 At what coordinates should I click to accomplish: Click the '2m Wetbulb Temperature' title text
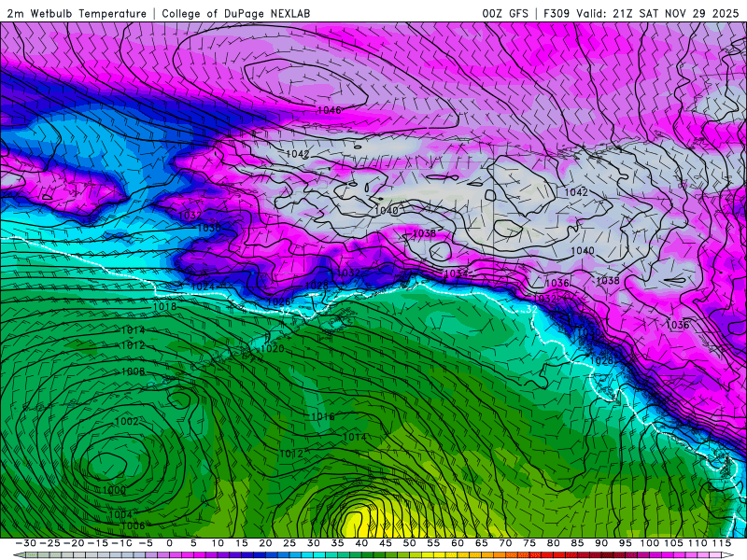tap(77, 14)
